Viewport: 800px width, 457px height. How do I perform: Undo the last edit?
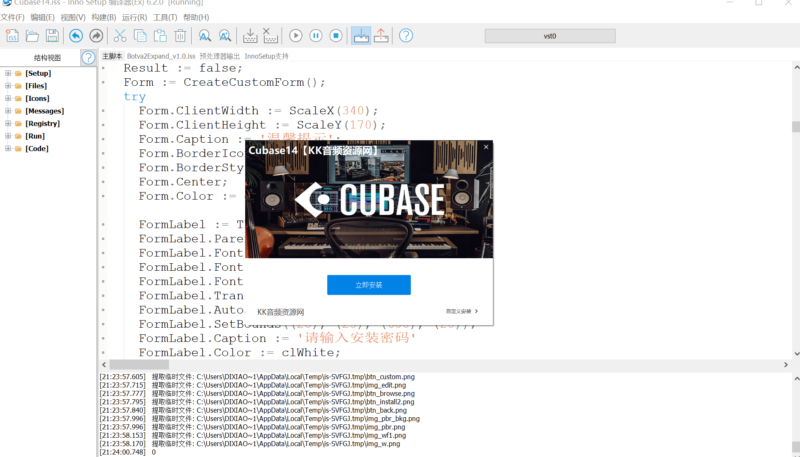coord(76,36)
